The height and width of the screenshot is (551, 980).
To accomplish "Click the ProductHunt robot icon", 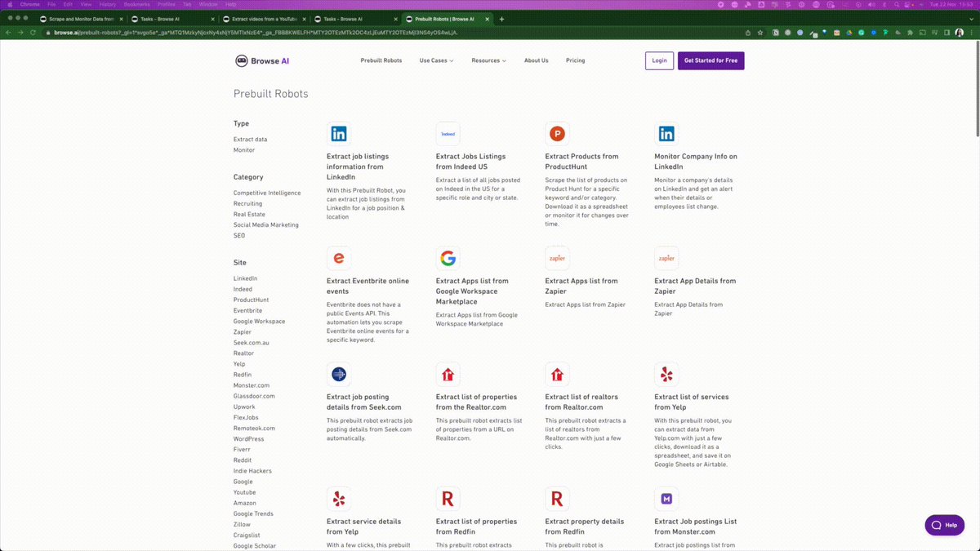I will point(557,134).
